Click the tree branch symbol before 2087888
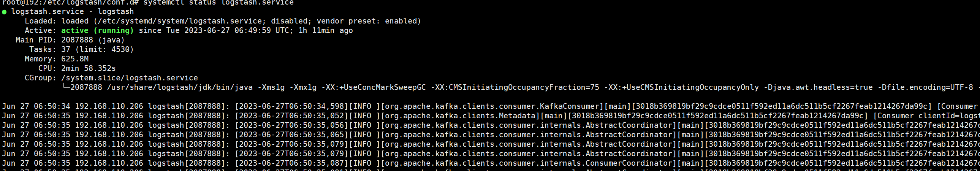This screenshot has width=980, height=171. point(66,87)
